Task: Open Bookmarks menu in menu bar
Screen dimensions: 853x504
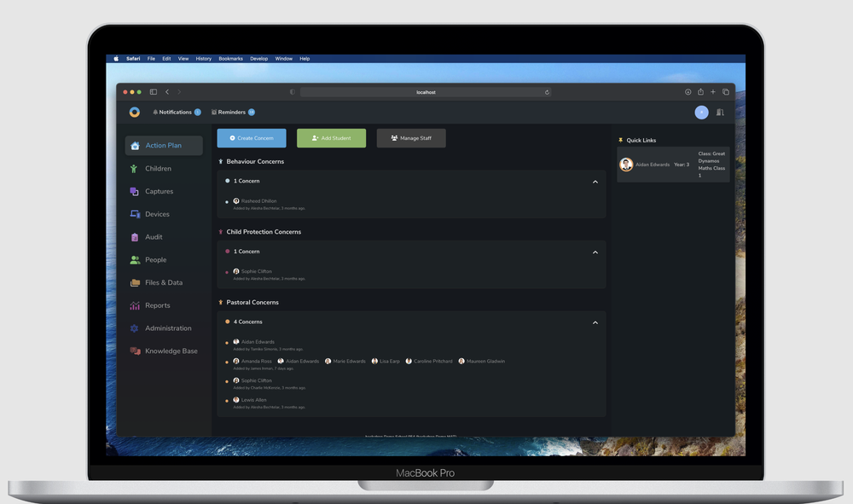Action: click(230, 59)
